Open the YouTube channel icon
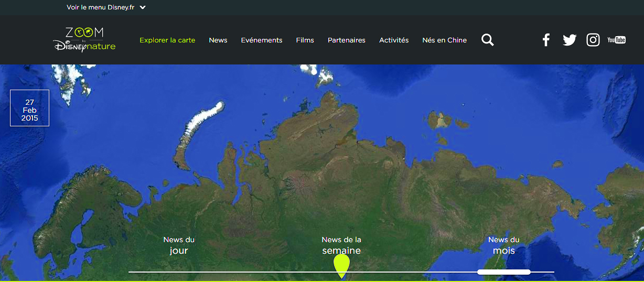Image resolution: width=644 pixels, height=282 pixels. [x=616, y=40]
